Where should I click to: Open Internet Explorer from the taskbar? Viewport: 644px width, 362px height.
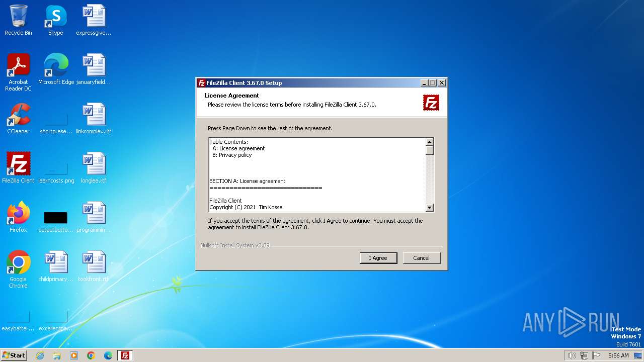point(40,355)
